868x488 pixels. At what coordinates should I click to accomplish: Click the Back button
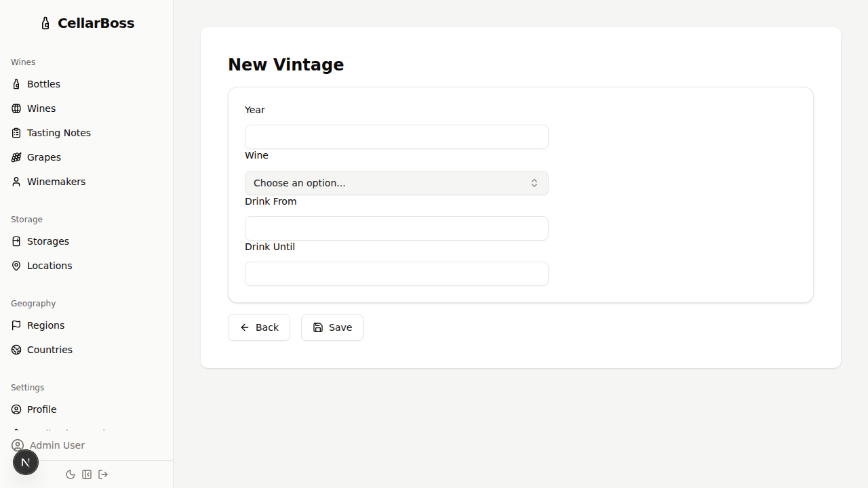(259, 327)
